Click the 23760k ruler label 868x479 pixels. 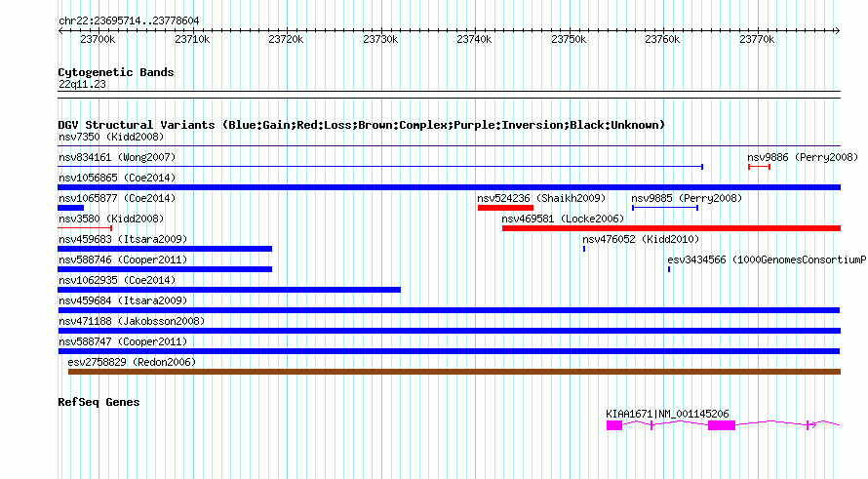coord(662,39)
